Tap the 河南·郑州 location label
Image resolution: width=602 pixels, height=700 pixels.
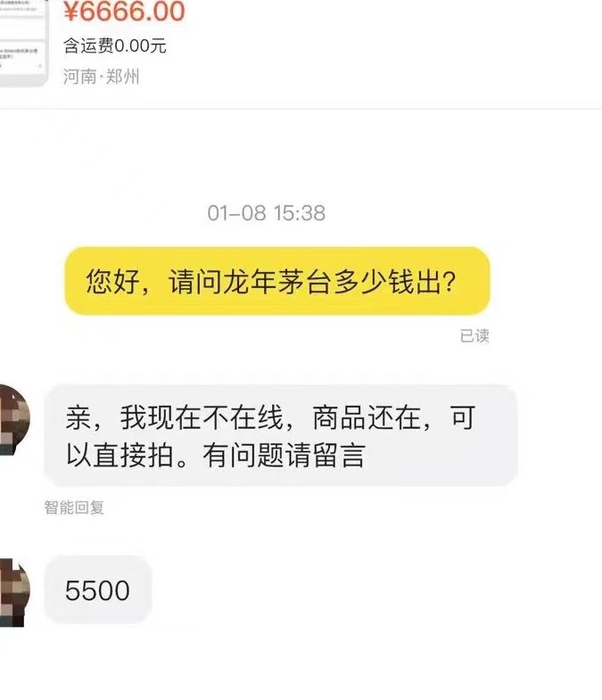click(x=101, y=77)
